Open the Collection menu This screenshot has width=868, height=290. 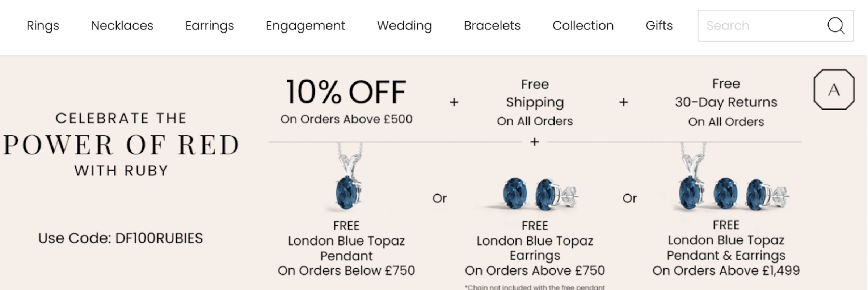(x=583, y=26)
